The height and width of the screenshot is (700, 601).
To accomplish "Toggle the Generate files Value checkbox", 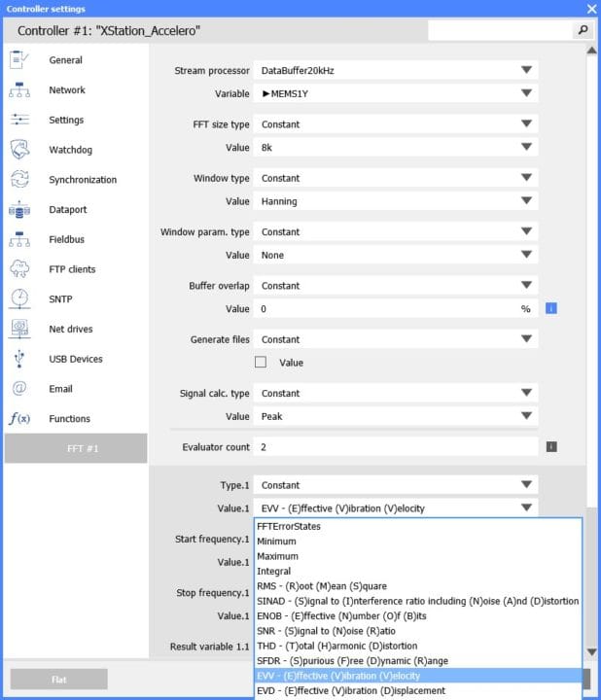I will tap(261, 362).
